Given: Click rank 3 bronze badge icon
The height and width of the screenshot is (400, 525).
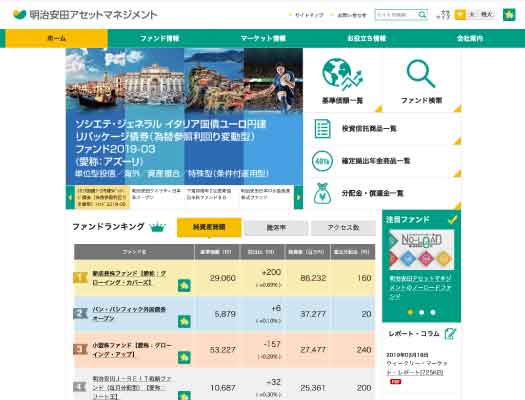Looking at the screenshot, I should pyautogui.click(x=80, y=349).
